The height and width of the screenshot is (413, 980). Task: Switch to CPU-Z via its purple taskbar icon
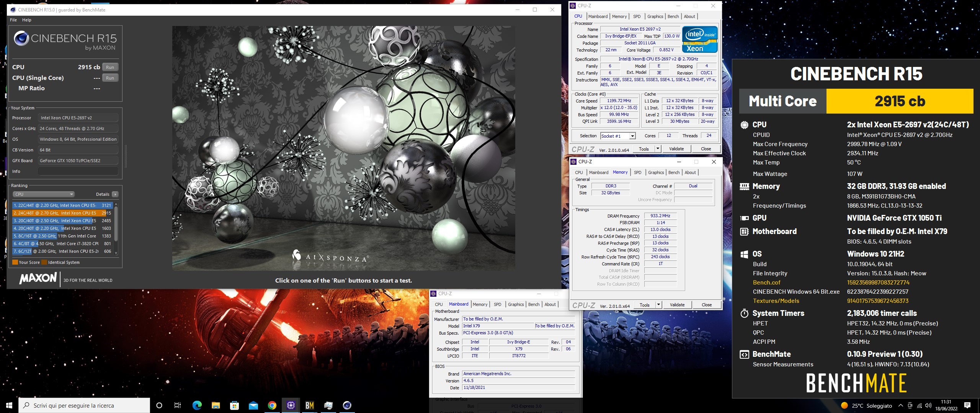tap(291, 405)
